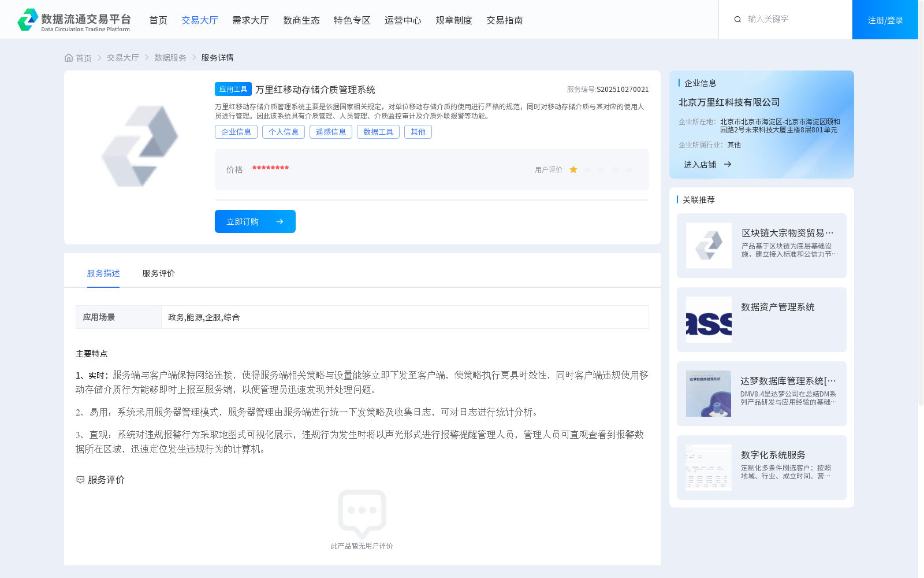Select the 遥感信息 tag
The height and width of the screenshot is (578, 924).
click(331, 132)
